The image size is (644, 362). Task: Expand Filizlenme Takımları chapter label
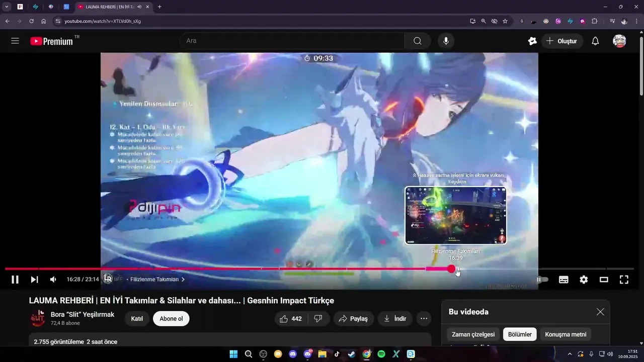[x=157, y=280]
